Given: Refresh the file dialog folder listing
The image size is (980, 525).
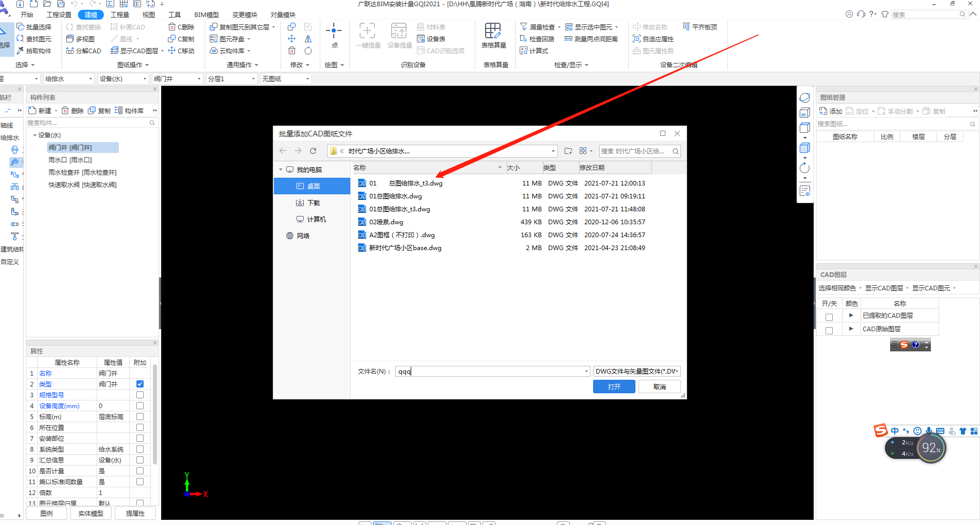Looking at the screenshot, I should tap(313, 151).
